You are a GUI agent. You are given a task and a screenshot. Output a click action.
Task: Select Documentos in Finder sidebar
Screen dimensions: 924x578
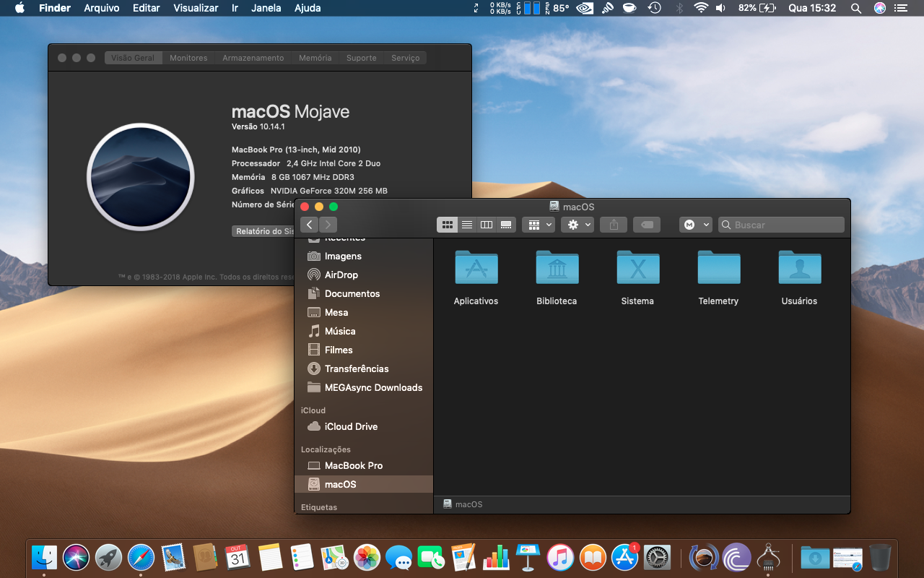click(364, 293)
